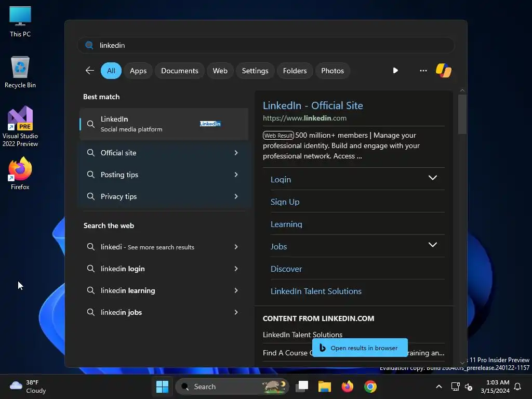This screenshot has height=399, width=532.
Task: Open the blue LinkedIn Talent Solutions link
Action: (x=316, y=291)
